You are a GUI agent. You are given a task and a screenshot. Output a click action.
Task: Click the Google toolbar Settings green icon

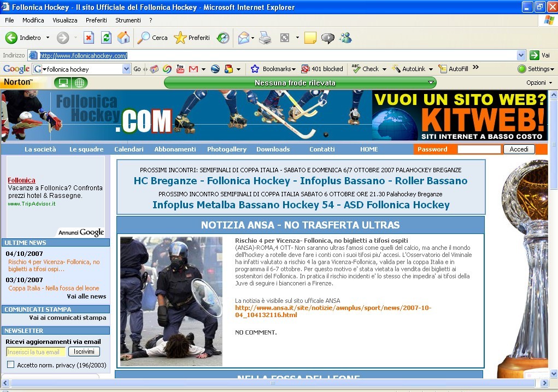522,69
